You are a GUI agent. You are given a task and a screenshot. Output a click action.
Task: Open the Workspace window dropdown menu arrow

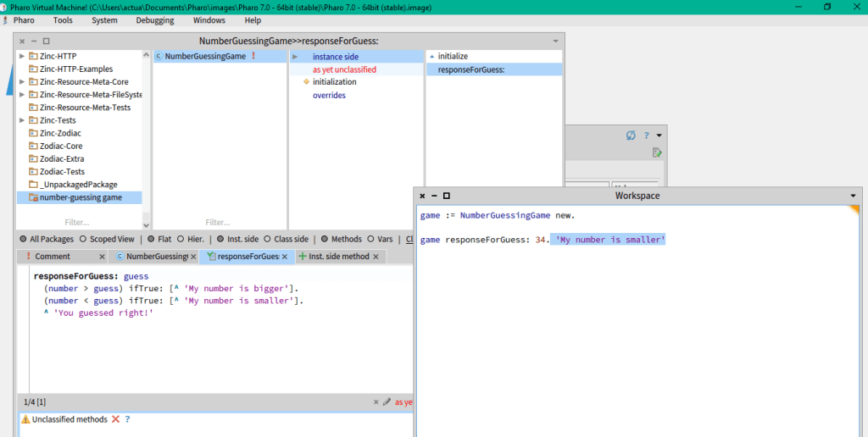[x=853, y=196]
